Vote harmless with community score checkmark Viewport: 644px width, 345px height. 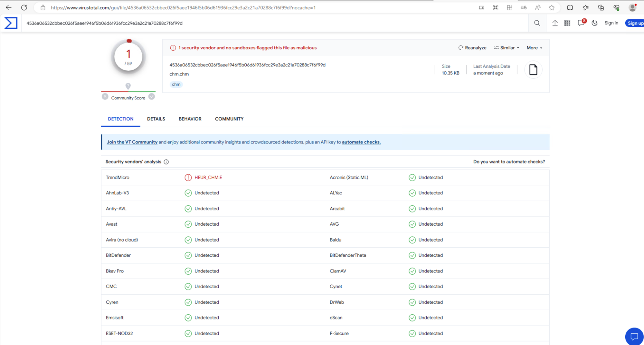coord(152,97)
